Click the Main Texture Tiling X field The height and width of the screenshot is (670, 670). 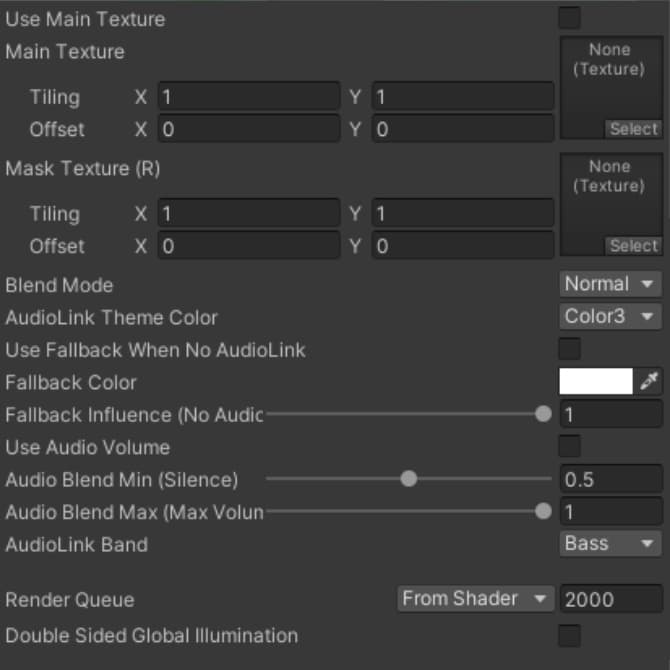coord(248,97)
